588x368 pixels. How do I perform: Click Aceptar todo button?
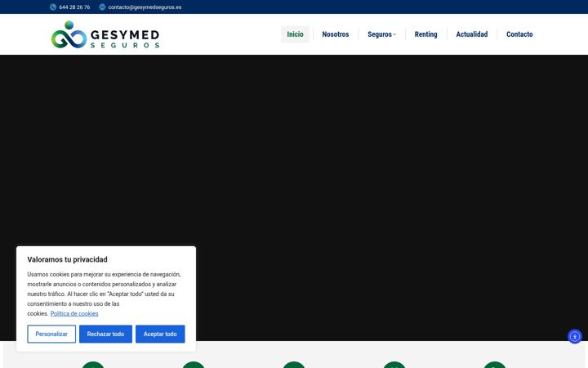coord(160,334)
